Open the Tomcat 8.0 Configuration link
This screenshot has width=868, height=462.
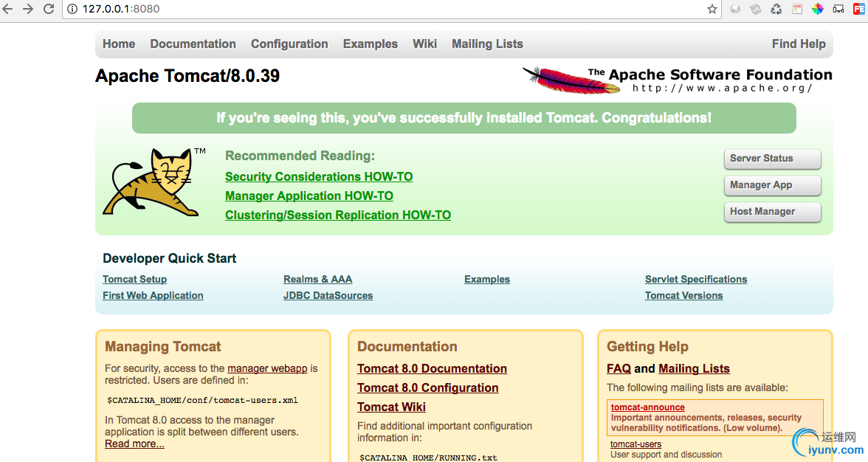(x=427, y=388)
